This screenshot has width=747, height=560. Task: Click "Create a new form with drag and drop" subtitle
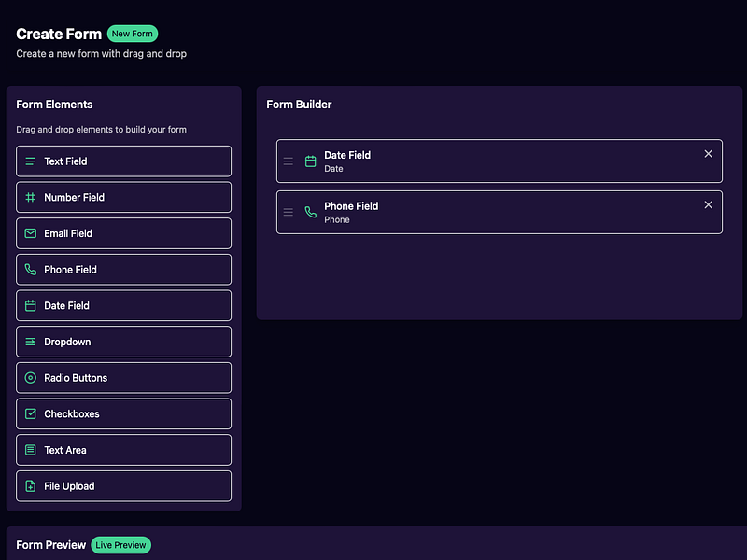[x=102, y=54]
